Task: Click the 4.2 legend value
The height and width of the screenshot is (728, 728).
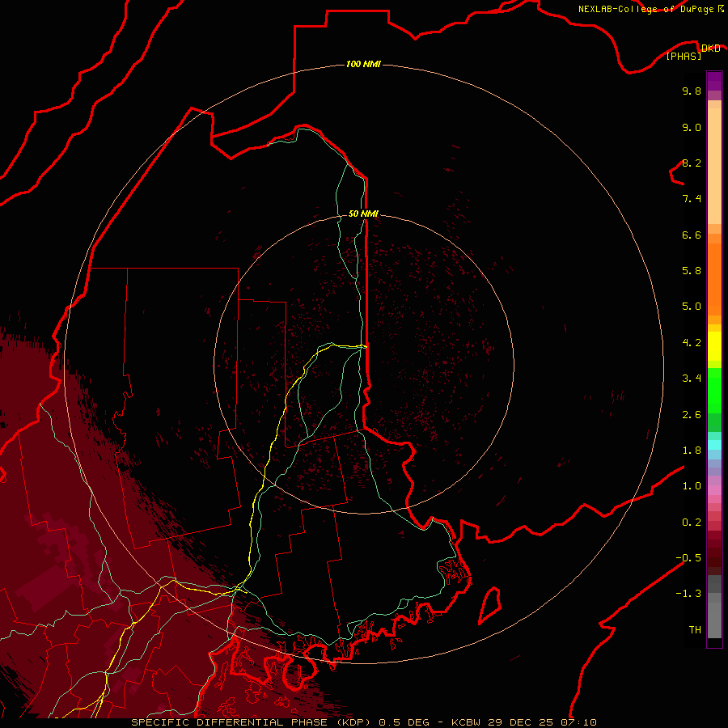Action: point(692,343)
